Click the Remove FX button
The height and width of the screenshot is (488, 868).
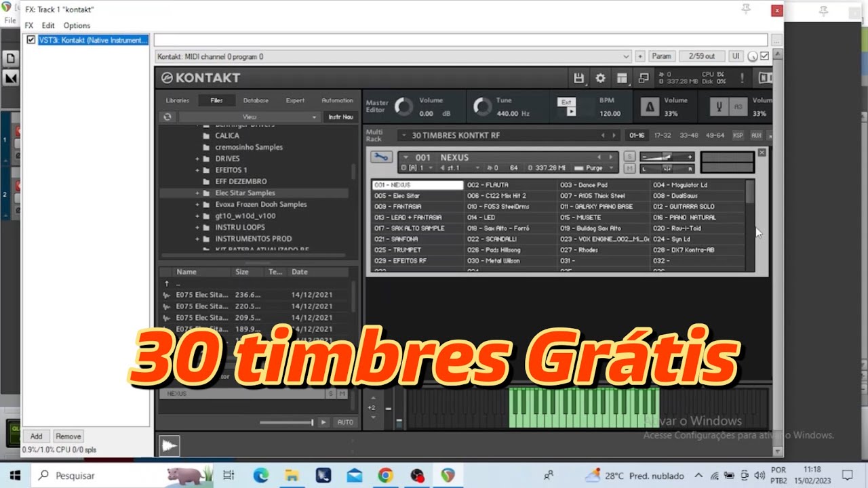[68, 436]
